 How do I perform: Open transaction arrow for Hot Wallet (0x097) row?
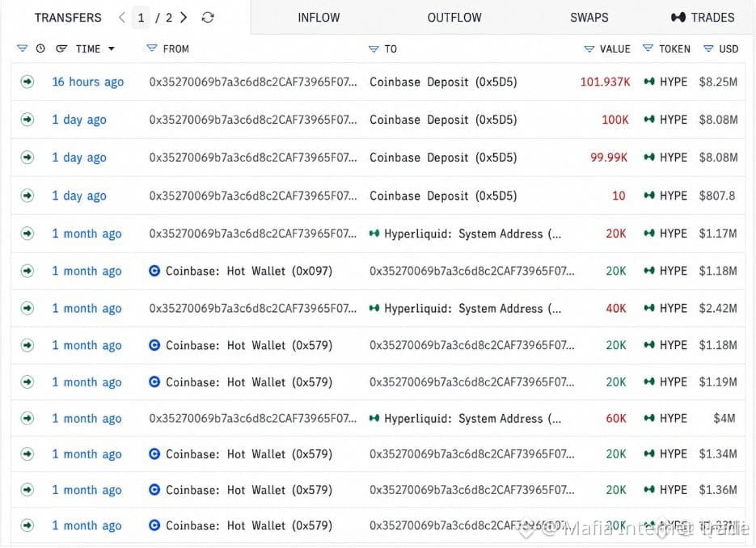click(27, 271)
